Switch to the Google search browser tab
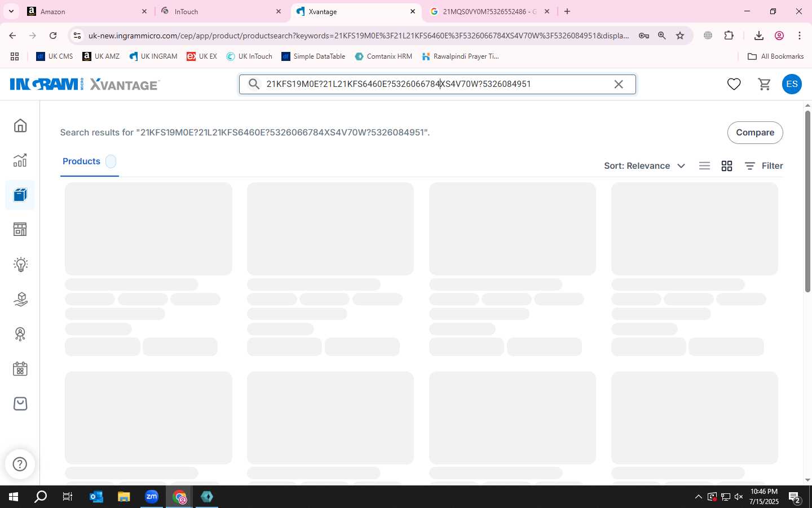 (488, 11)
